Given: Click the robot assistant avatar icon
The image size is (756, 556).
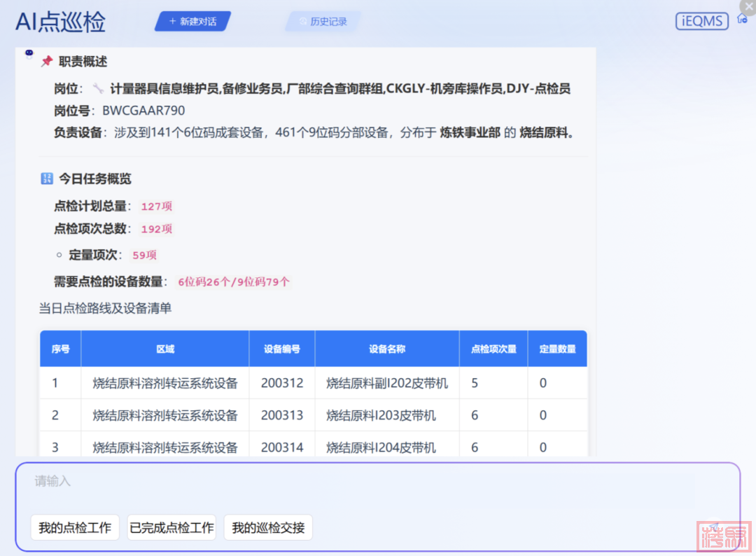Looking at the screenshot, I should (x=29, y=54).
